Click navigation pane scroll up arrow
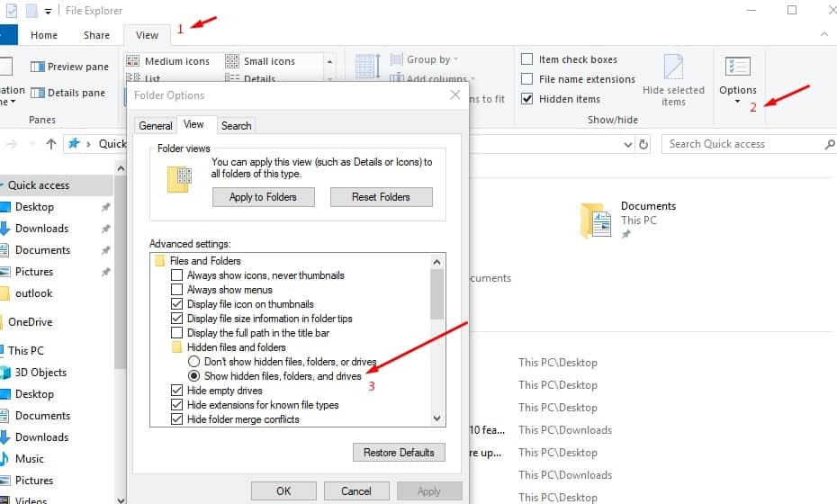837x504 pixels. (121, 168)
